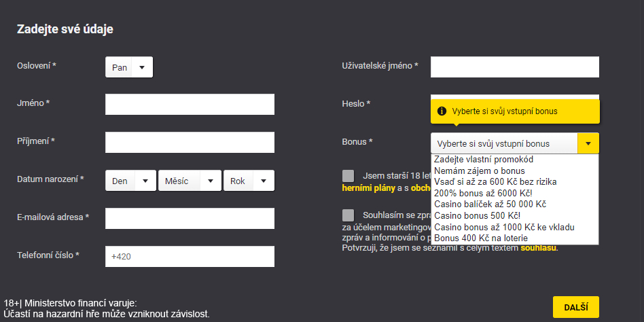Open the Rok year dropdown
Viewport: 644px width, 322px height.
tap(249, 181)
